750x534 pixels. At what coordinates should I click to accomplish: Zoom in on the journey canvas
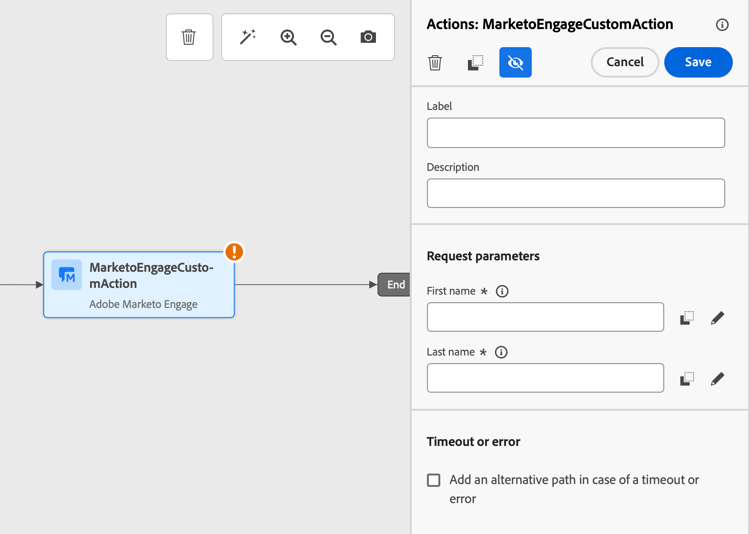click(288, 37)
